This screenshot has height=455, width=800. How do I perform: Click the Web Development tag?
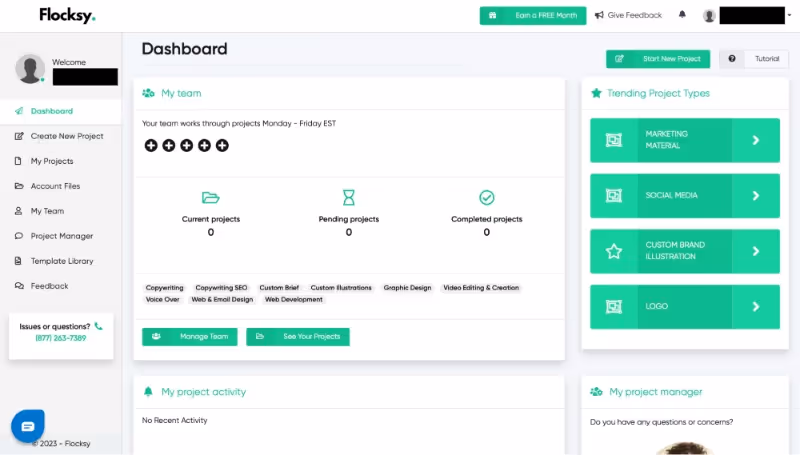pyautogui.click(x=293, y=299)
